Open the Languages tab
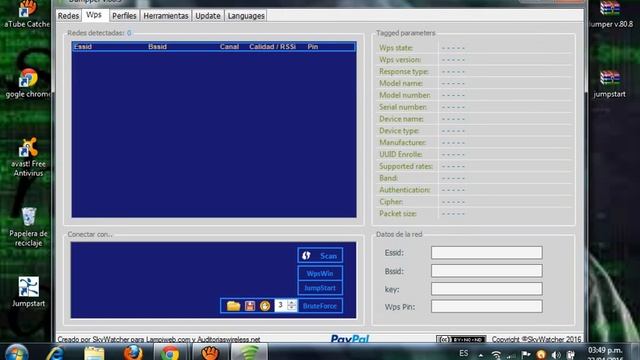The height and width of the screenshot is (360, 640). click(246, 16)
